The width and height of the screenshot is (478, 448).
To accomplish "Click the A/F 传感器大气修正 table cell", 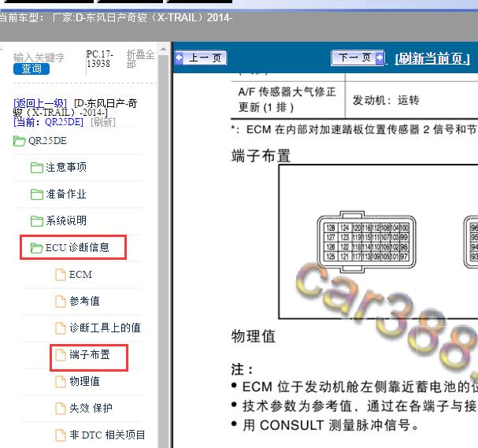I will pos(287,99).
